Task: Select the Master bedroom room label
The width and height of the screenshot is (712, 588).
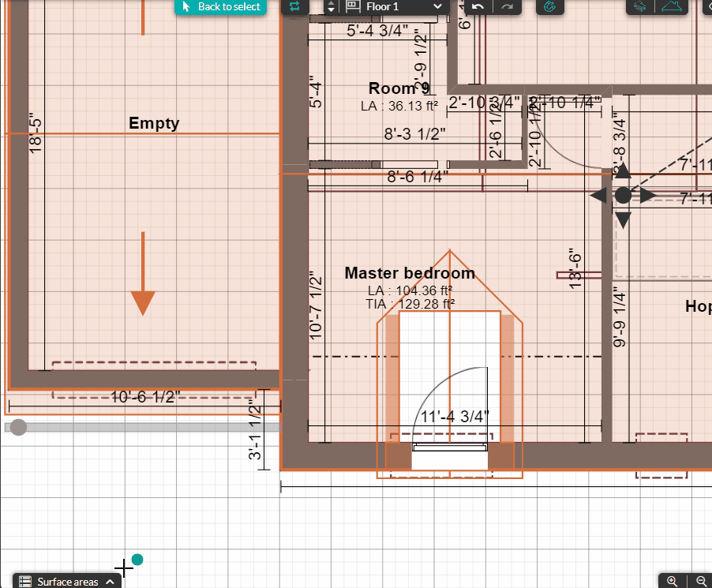Action: (x=409, y=273)
